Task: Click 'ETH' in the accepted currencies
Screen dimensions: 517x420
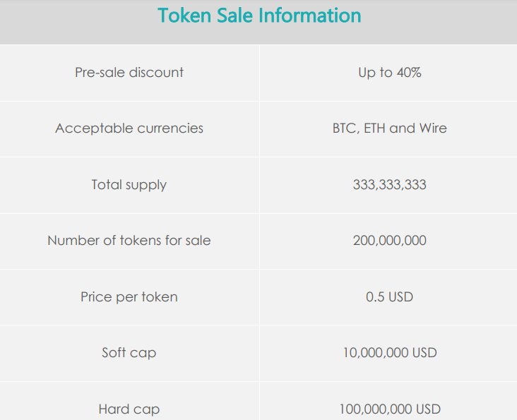Action: point(375,128)
